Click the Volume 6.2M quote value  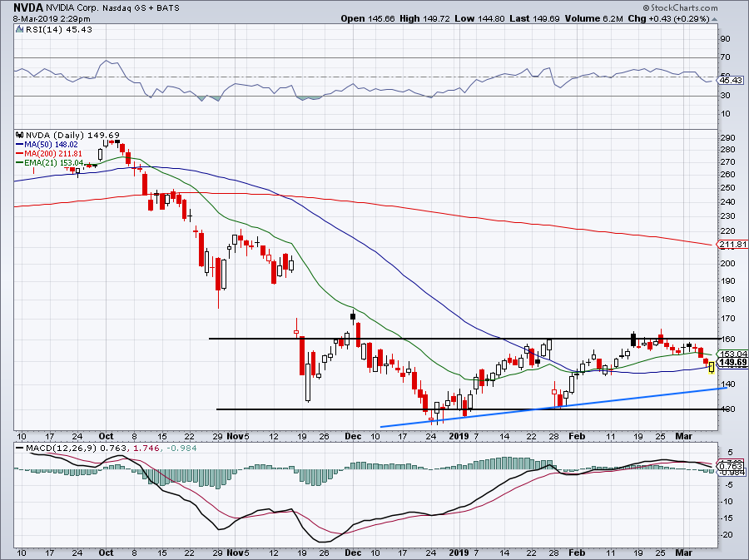tap(593, 18)
